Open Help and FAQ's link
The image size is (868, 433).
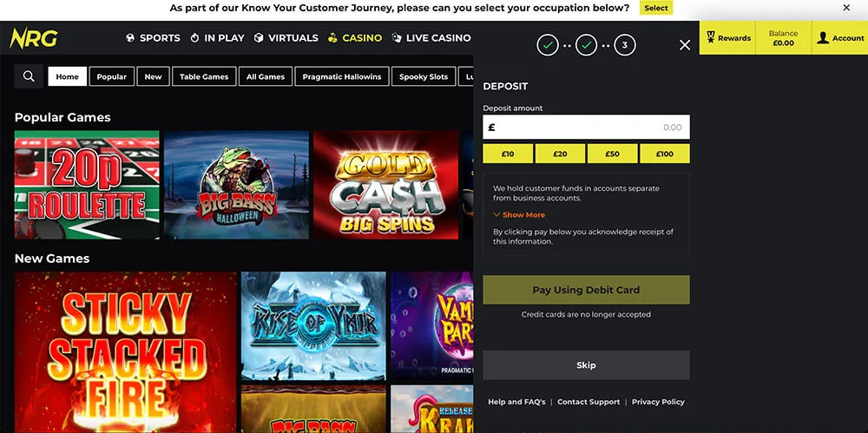tap(516, 402)
